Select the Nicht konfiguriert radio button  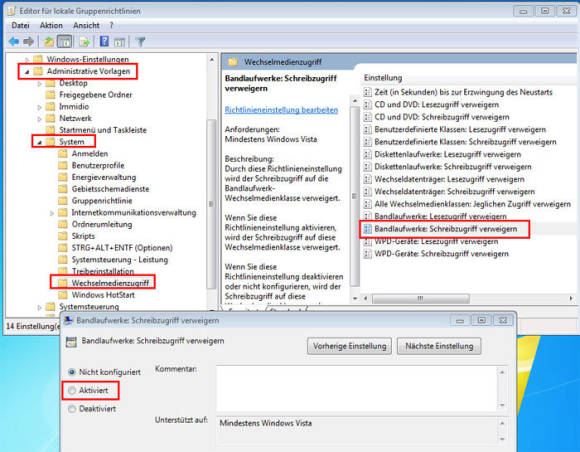[x=72, y=372]
